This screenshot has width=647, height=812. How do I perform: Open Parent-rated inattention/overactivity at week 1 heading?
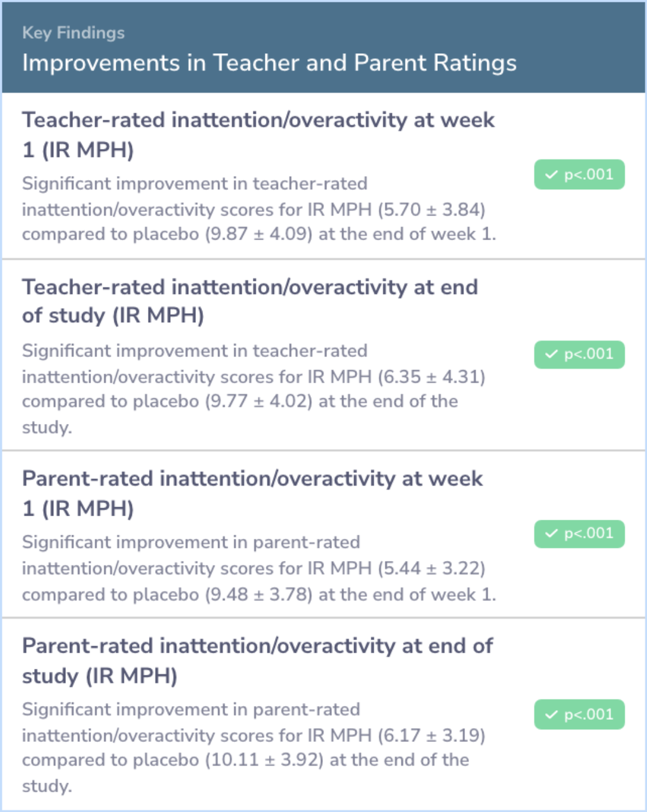[252, 493]
